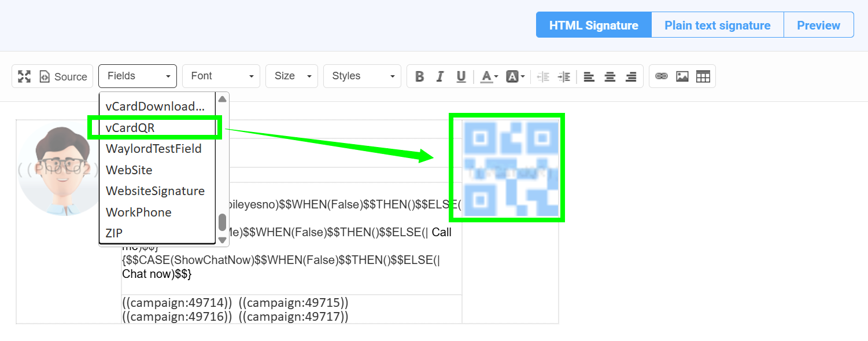Insert an image
868x341 pixels.
(x=682, y=76)
